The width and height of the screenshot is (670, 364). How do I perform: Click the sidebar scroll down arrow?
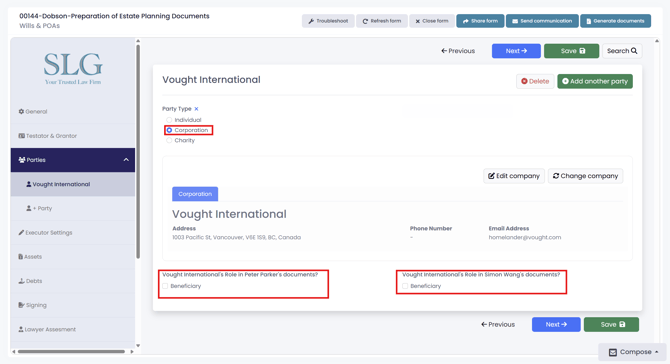[x=138, y=346]
